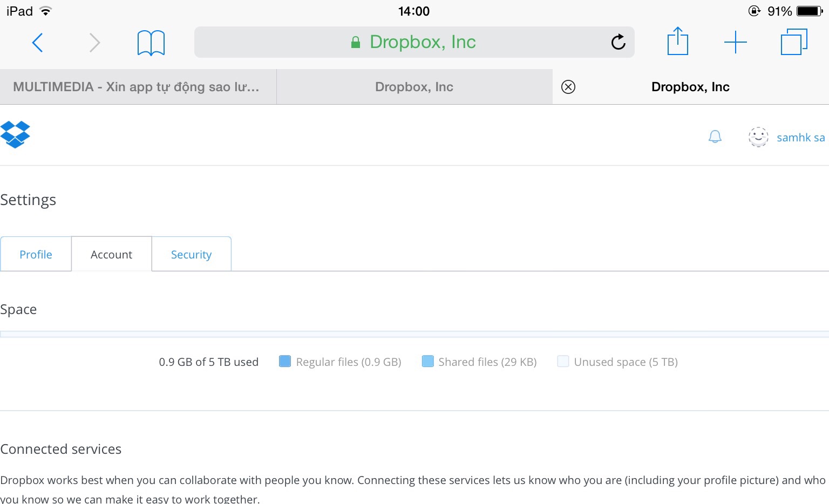Click the smiley profile avatar

coord(758,137)
